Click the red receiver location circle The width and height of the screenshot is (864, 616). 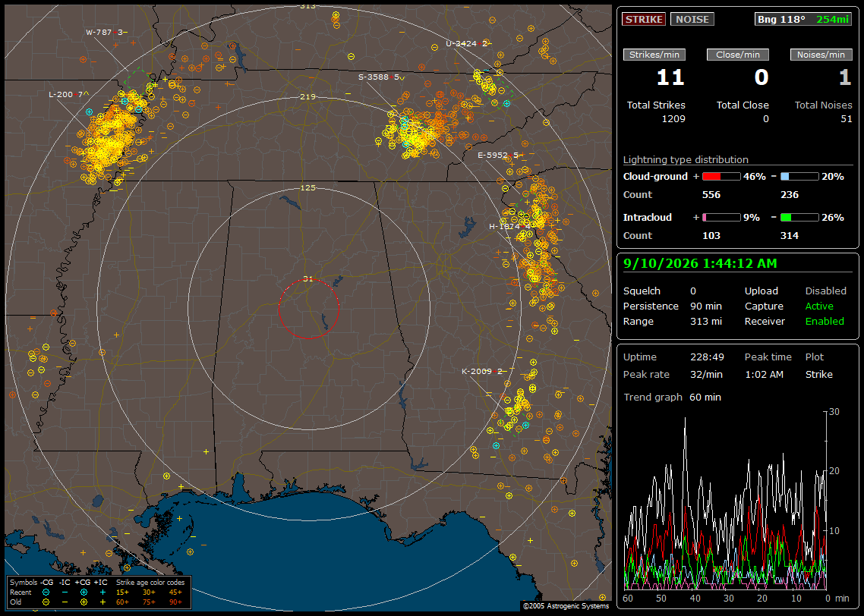[x=308, y=308]
